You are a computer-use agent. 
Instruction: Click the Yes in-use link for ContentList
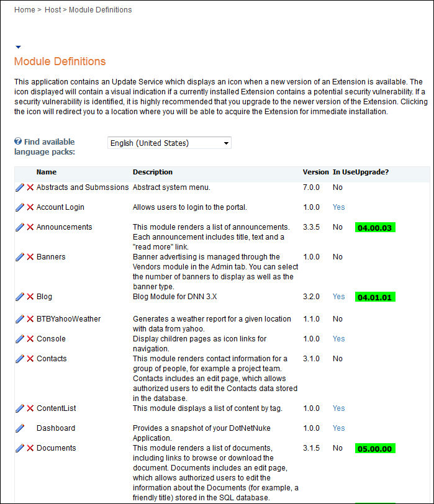click(338, 408)
